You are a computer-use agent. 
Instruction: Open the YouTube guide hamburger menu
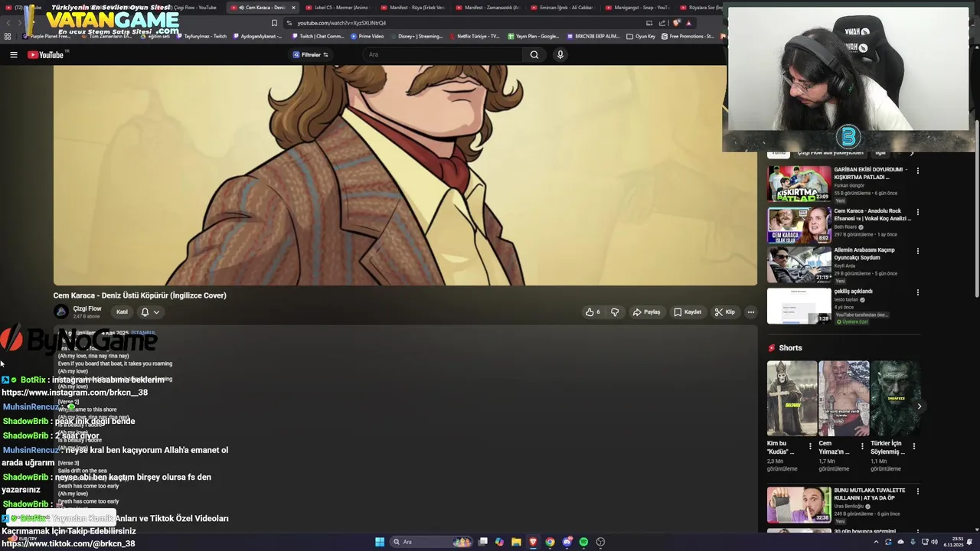coord(13,54)
